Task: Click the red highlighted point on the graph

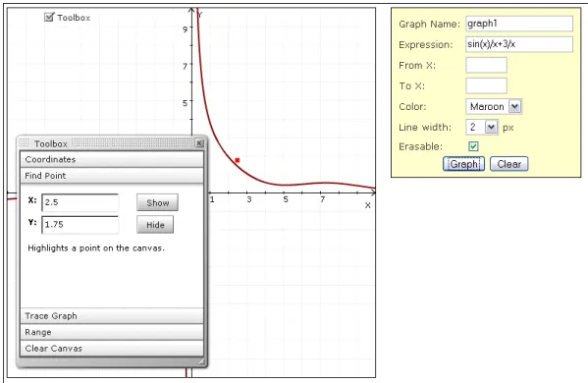Action: tap(238, 160)
